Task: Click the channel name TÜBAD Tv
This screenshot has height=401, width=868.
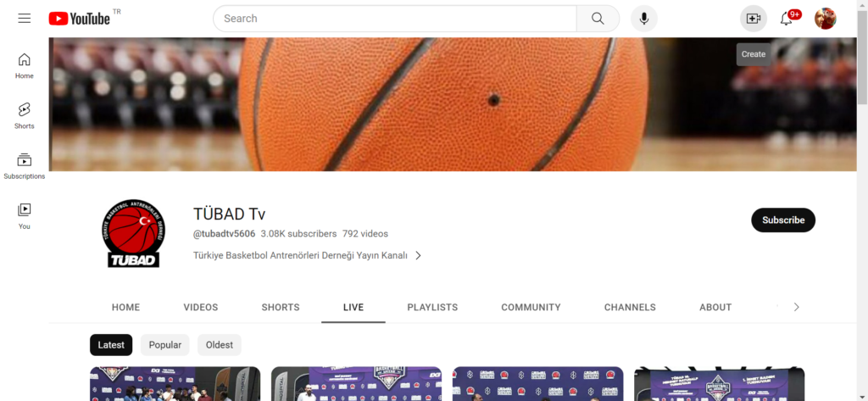Action: (x=229, y=214)
